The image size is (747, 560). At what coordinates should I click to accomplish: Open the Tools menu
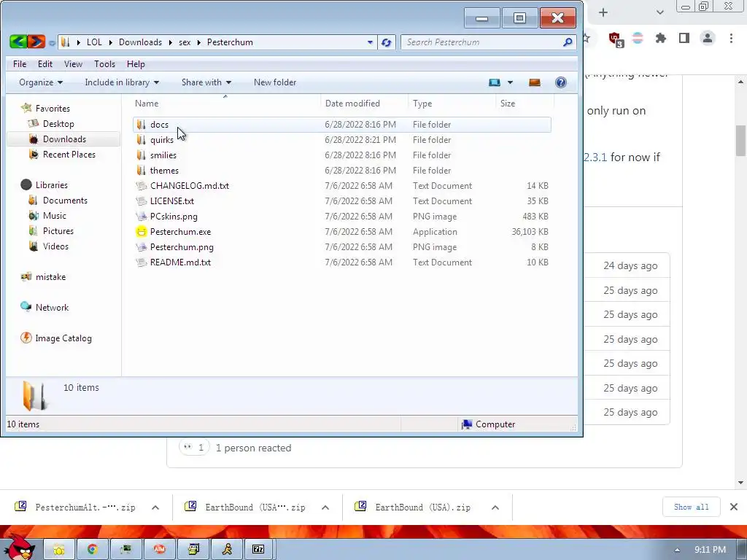click(104, 64)
